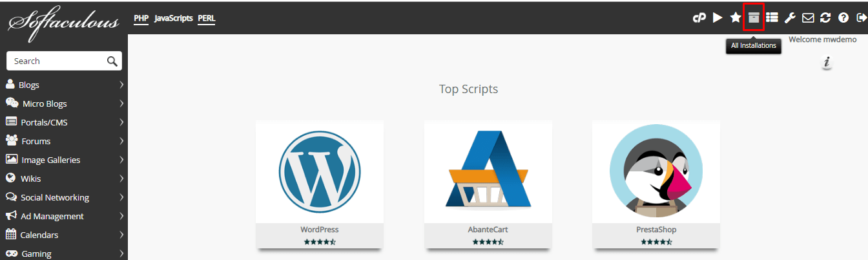Viewport: 868px width, 260px height.
Task: Open the Wikis category label
Action: [x=31, y=179]
